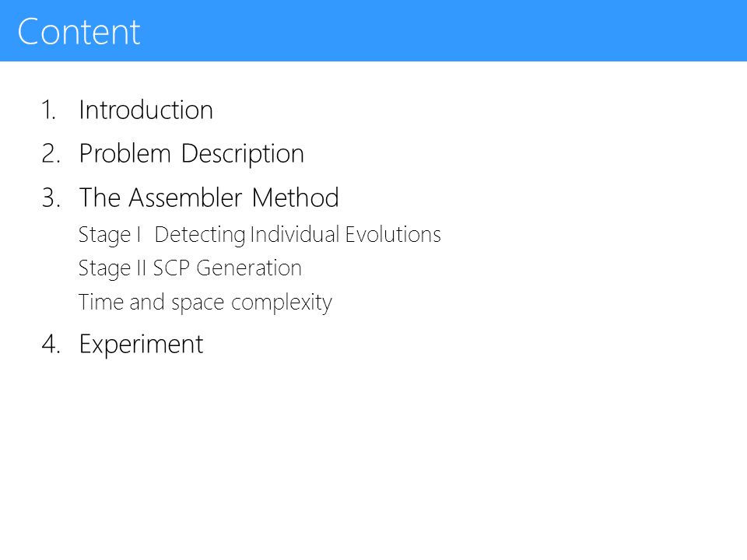The width and height of the screenshot is (747, 560).
Task: Click the "2." list number
Action: click(x=51, y=154)
